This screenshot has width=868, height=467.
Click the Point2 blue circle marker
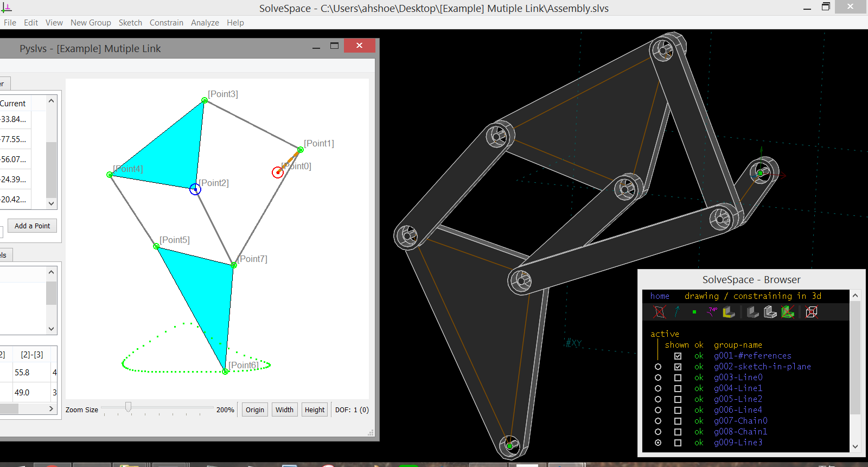click(195, 189)
